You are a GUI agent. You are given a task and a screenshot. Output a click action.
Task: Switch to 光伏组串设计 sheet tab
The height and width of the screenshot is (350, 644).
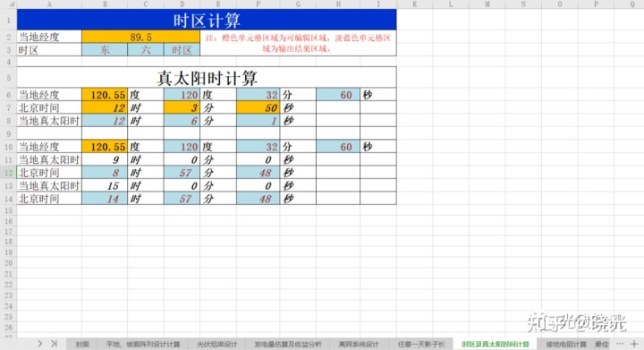[216, 344]
